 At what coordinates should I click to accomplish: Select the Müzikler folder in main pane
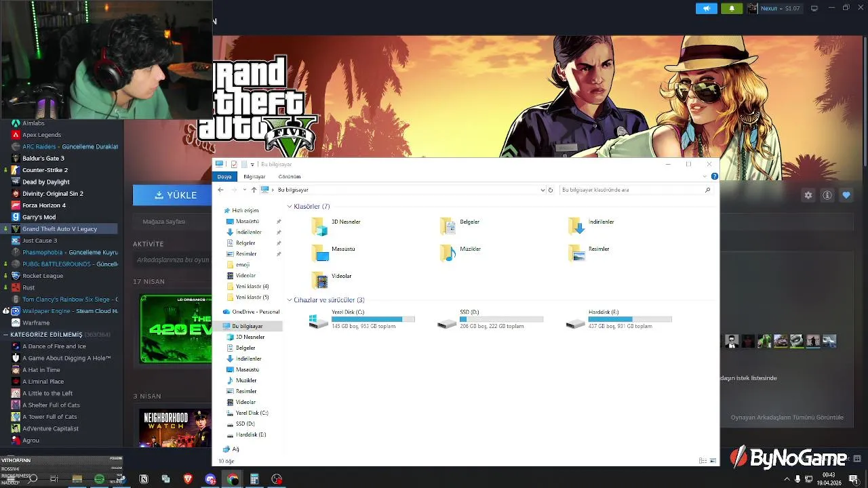click(x=461, y=253)
